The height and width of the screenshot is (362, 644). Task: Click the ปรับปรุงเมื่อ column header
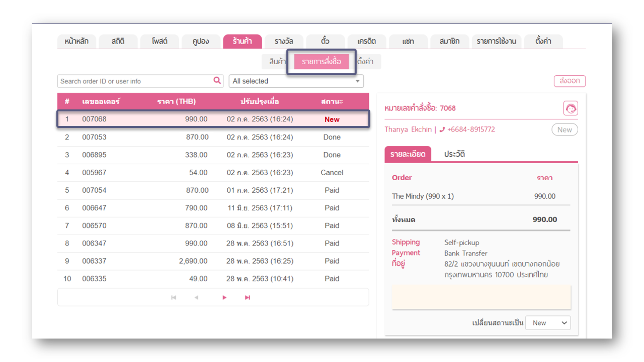[260, 101]
